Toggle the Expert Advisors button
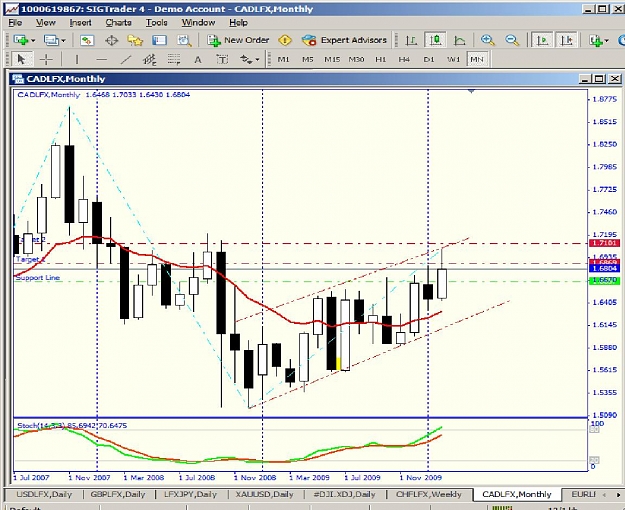 (x=344, y=40)
